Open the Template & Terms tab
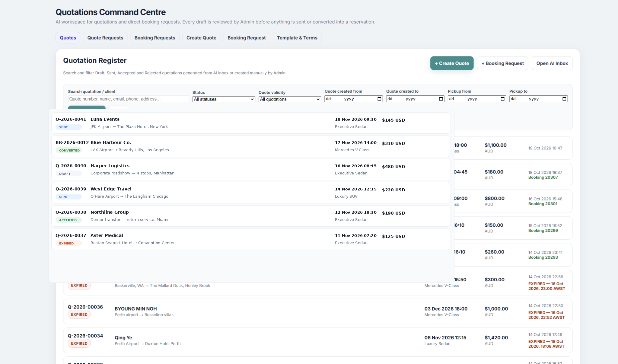Image resolution: width=618 pixels, height=364 pixels. [x=297, y=38]
